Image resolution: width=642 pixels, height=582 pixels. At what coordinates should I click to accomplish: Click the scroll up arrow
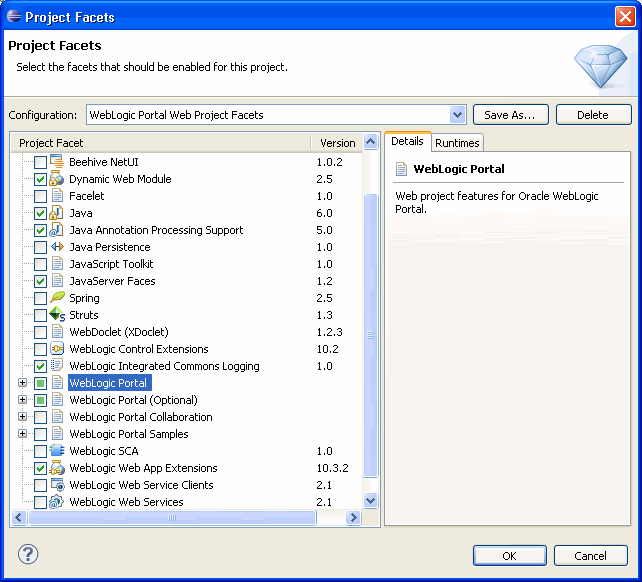[371, 142]
